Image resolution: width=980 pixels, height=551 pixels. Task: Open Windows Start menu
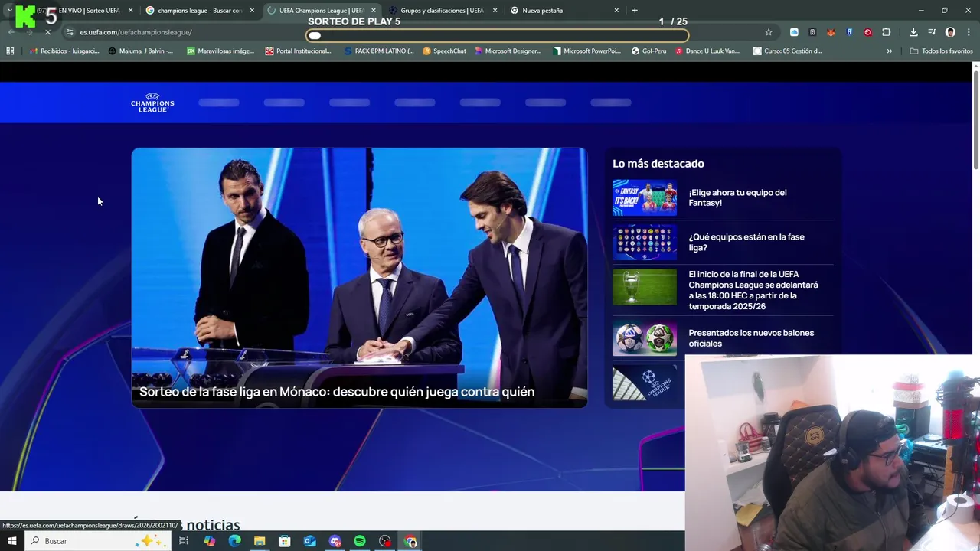coord(11,541)
